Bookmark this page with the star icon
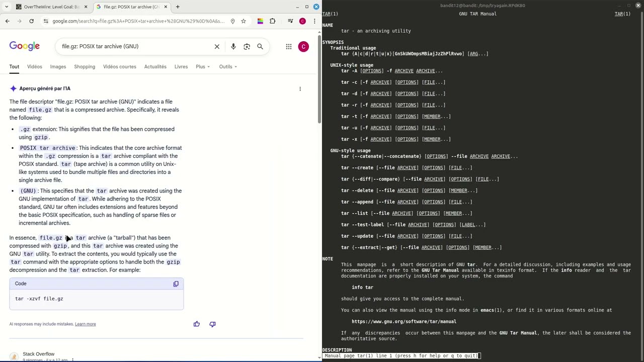The width and height of the screenshot is (644, 362). [244, 21]
